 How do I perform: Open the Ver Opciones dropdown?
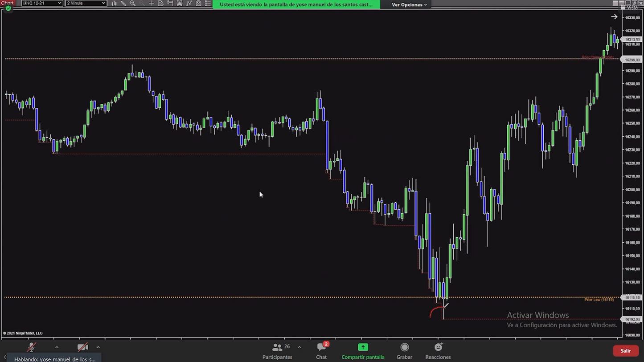tap(409, 4)
